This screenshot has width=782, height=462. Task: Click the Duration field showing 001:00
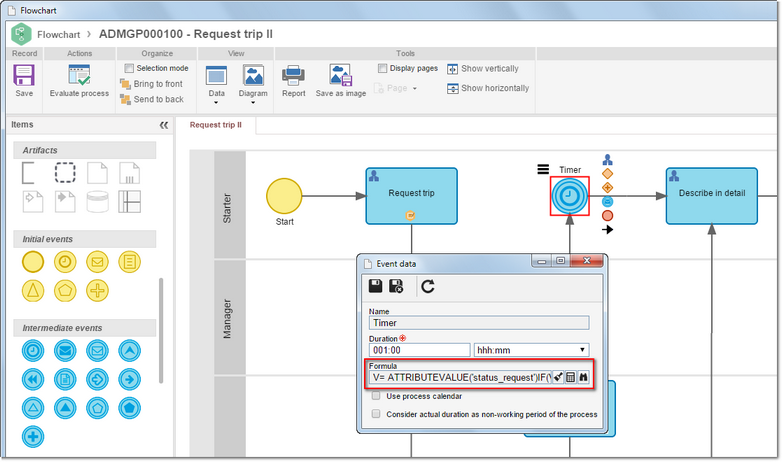click(x=419, y=350)
